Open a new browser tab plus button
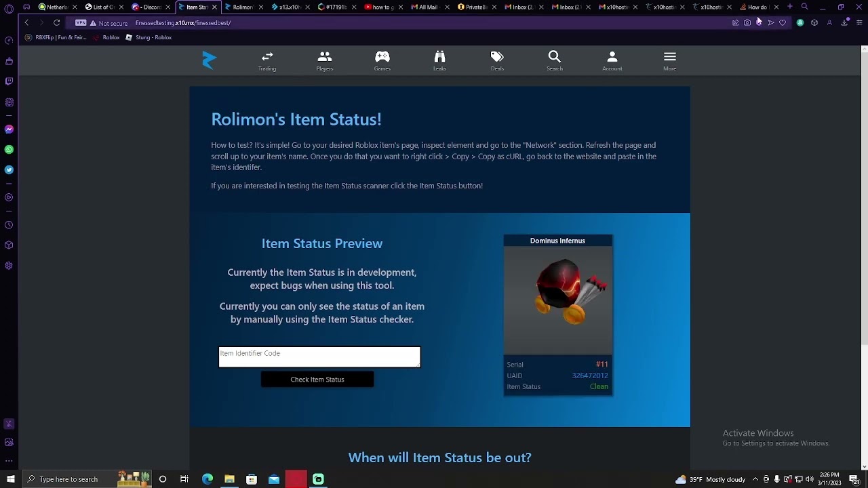Image resolution: width=868 pixels, height=488 pixels. pyautogui.click(x=790, y=7)
